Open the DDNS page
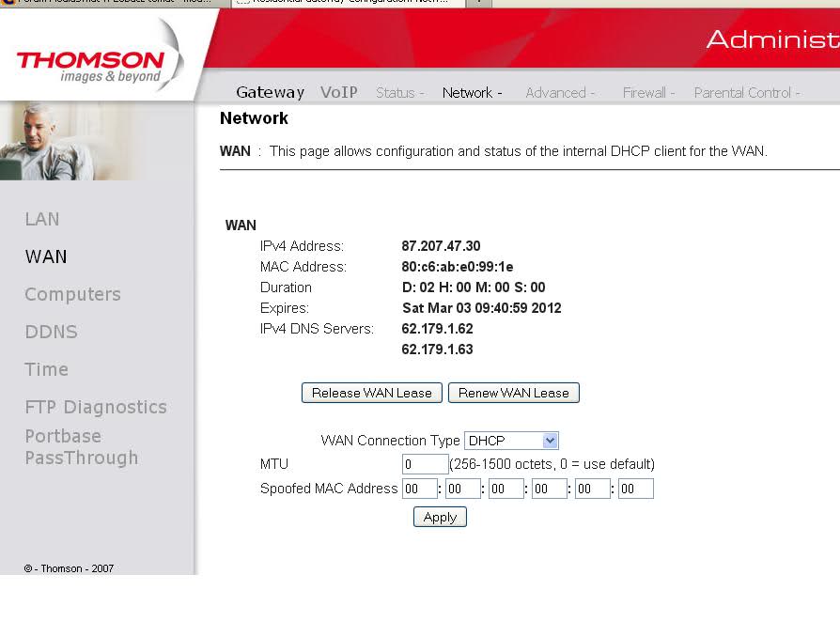 click(x=51, y=332)
